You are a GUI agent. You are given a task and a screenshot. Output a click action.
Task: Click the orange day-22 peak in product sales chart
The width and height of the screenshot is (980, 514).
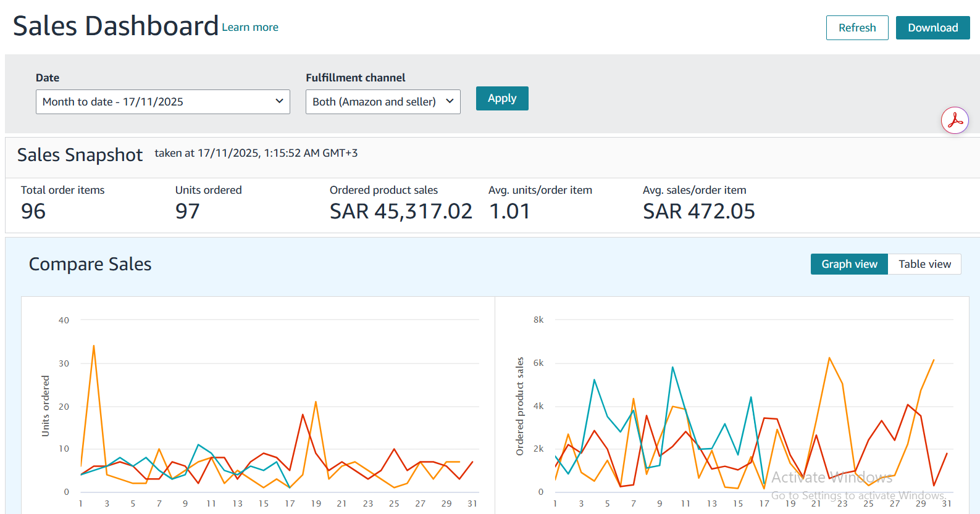[x=829, y=358]
